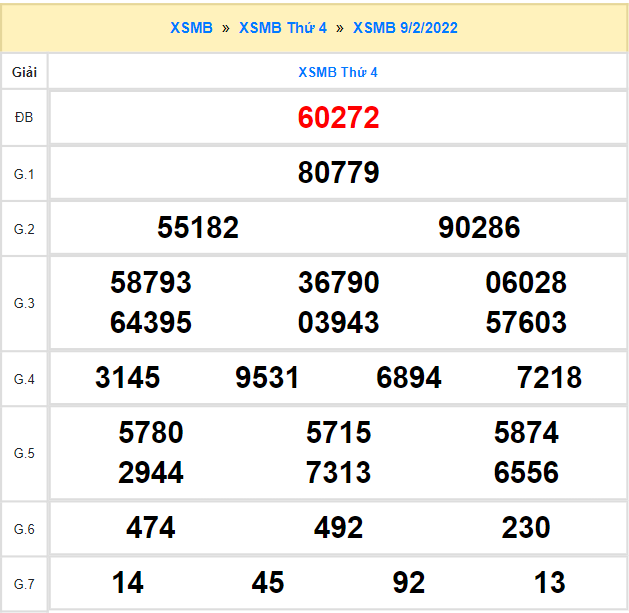The width and height of the screenshot is (629, 613).
Task: Click the first prize number 80779
Action: (x=338, y=173)
